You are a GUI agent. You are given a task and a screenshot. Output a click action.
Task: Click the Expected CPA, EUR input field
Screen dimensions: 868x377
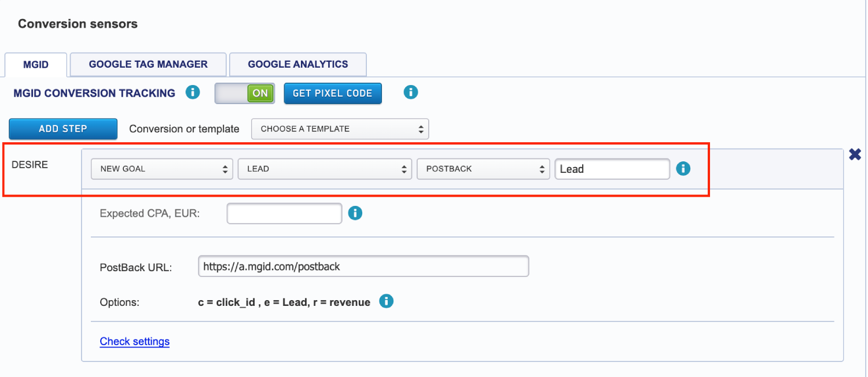coord(285,213)
